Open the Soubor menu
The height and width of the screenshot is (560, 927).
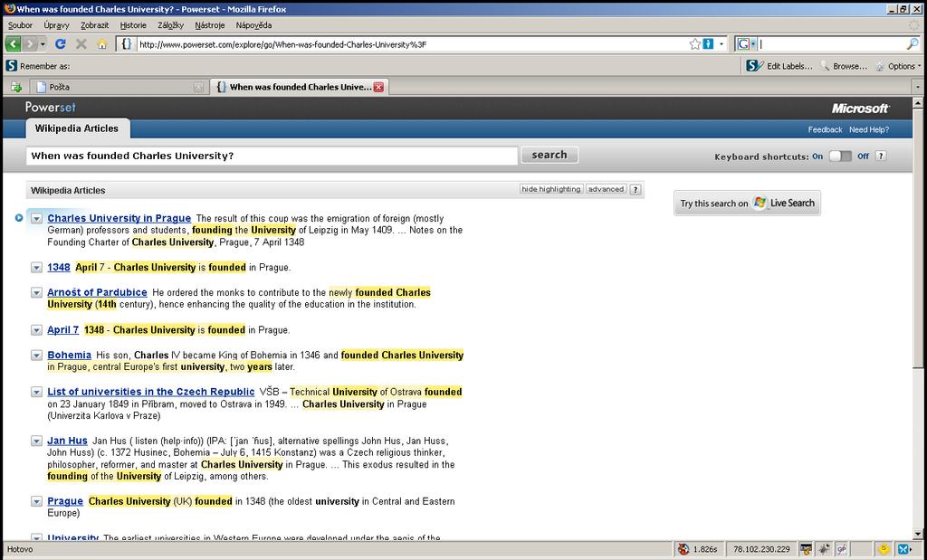(x=20, y=25)
